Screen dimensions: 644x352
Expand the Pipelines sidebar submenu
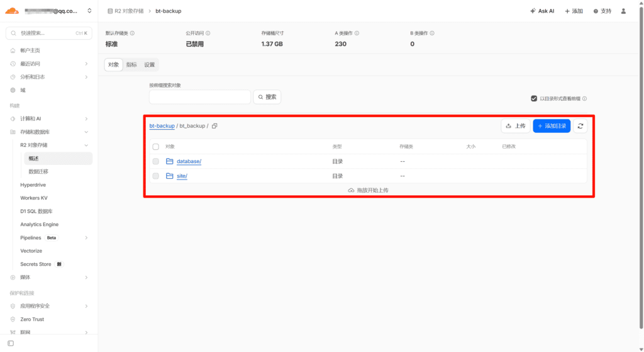click(x=86, y=237)
